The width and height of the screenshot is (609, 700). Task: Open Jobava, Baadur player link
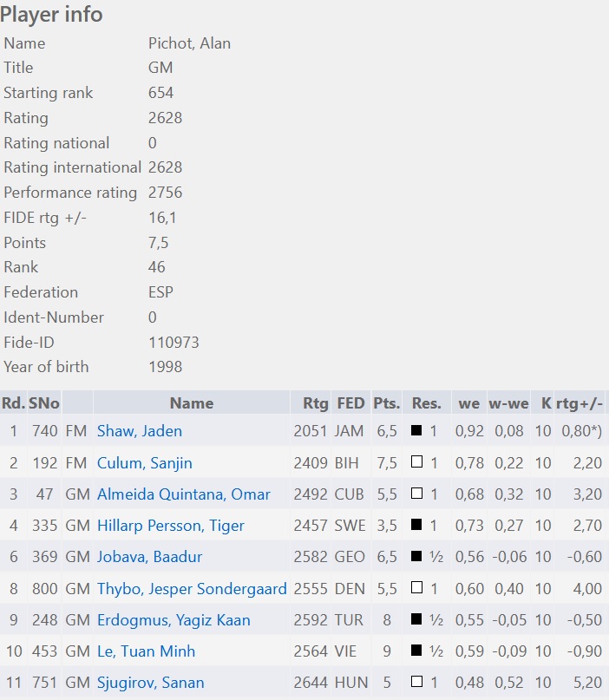coord(149,557)
